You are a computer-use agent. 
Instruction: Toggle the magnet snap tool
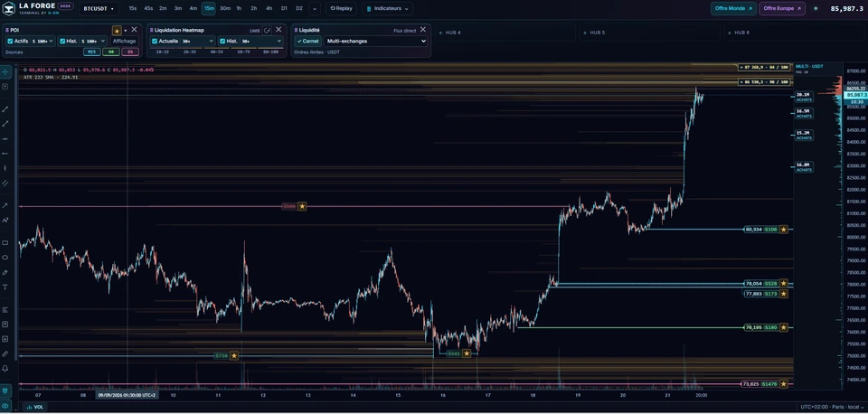coord(5,390)
